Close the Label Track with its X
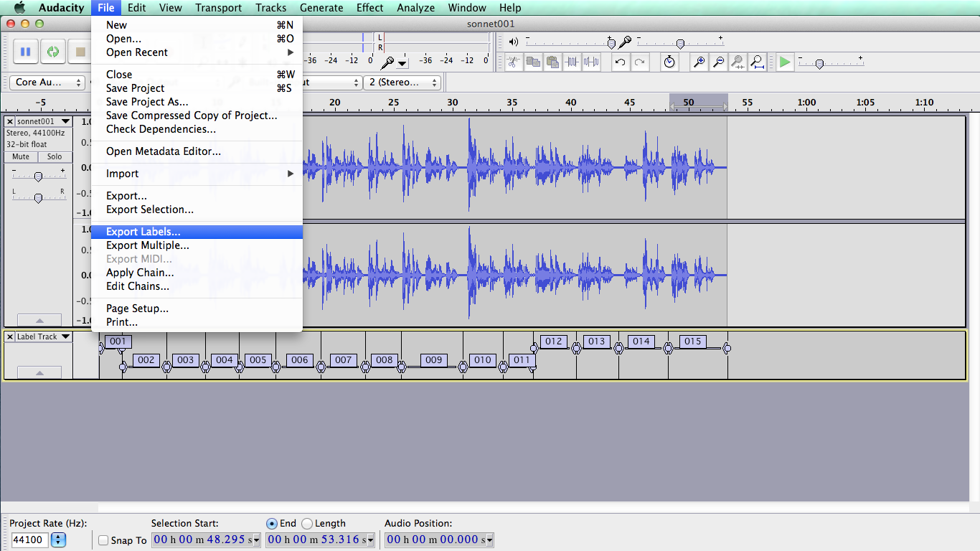Viewport: 980px width, 551px height. pos(10,336)
